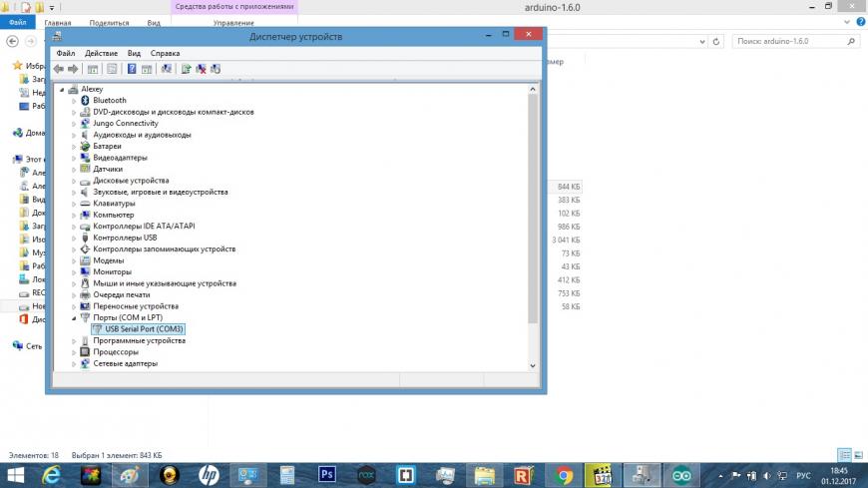Click the volume icon in system tray
Image resolution: width=868 pixels, height=488 pixels.
[x=766, y=476]
